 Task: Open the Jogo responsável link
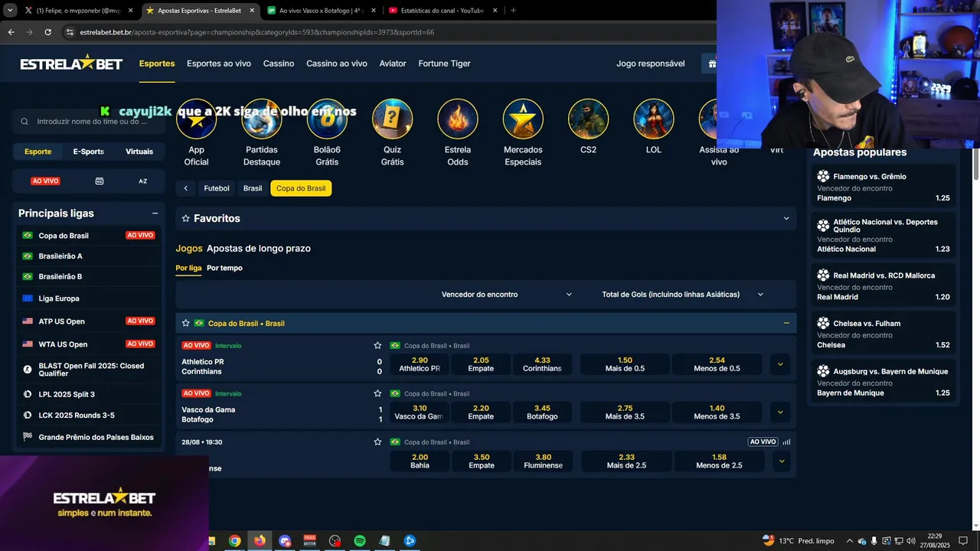(x=651, y=64)
